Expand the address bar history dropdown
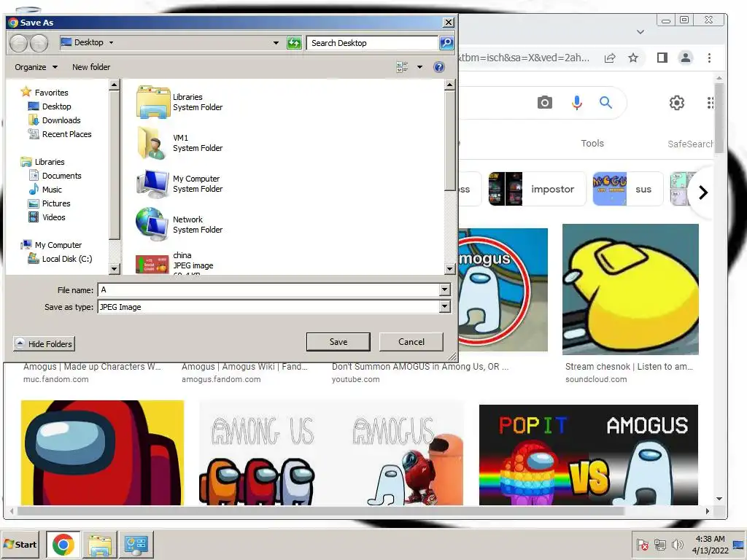The image size is (747, 560). click(276, 43)
